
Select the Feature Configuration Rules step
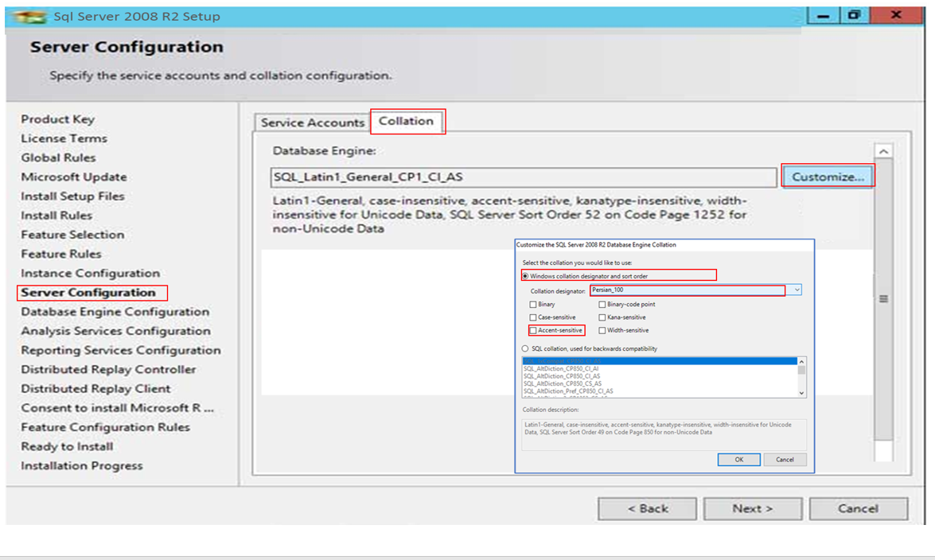pyautogui.click(x=105, y=427)
